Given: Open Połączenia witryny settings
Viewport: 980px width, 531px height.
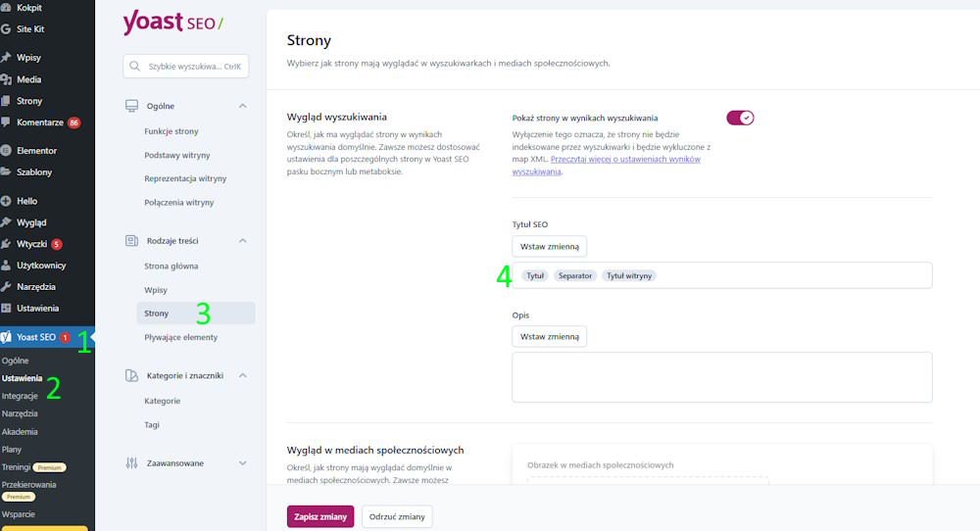Looking at the screenshot, I should coord(178,203).
